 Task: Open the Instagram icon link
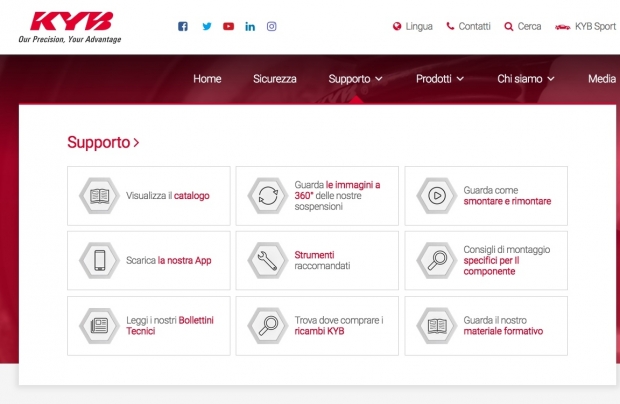click(x=272, y=26)
